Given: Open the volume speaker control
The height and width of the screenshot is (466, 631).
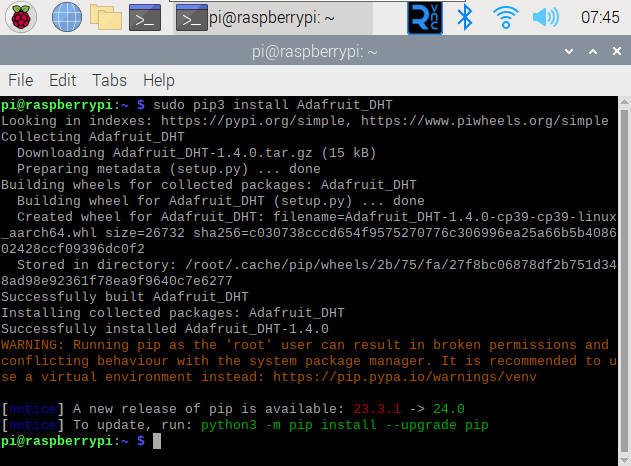Looking at the screenshot, I should click(546, 18).
